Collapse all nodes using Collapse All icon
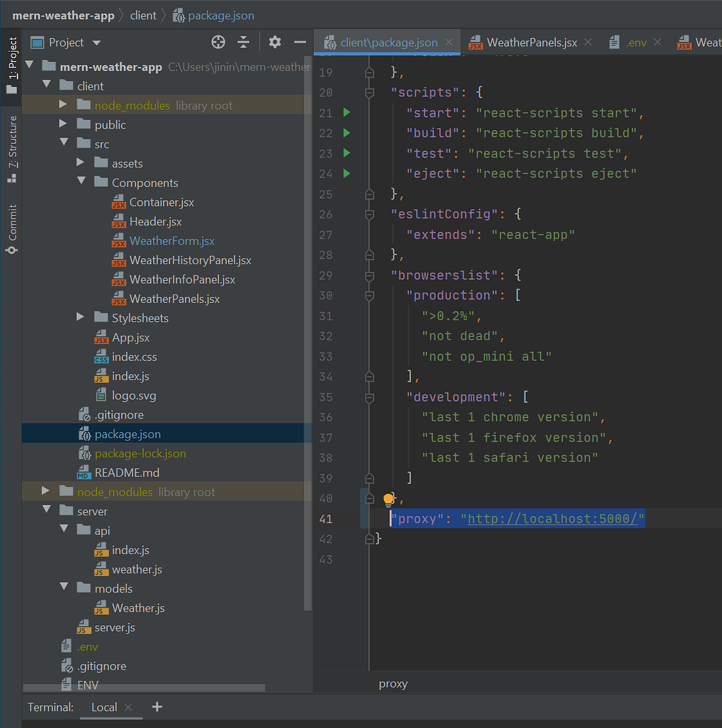 click(x=243, y=42)
